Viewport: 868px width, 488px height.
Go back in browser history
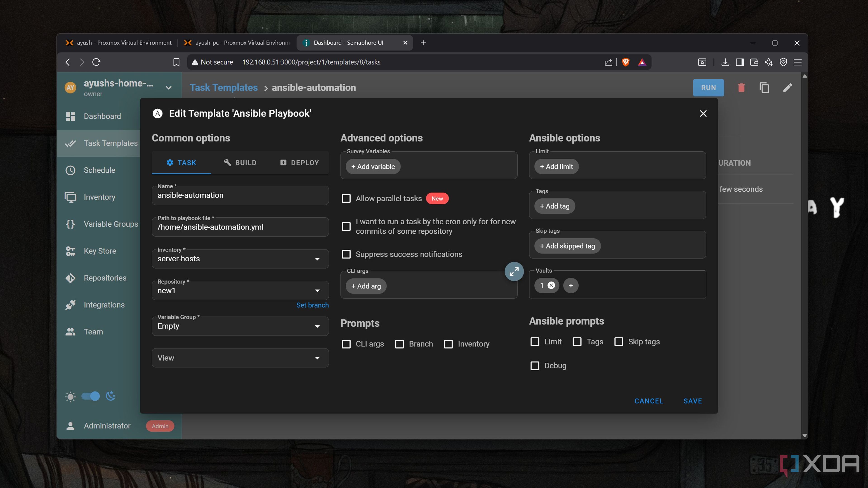point(68,62)
